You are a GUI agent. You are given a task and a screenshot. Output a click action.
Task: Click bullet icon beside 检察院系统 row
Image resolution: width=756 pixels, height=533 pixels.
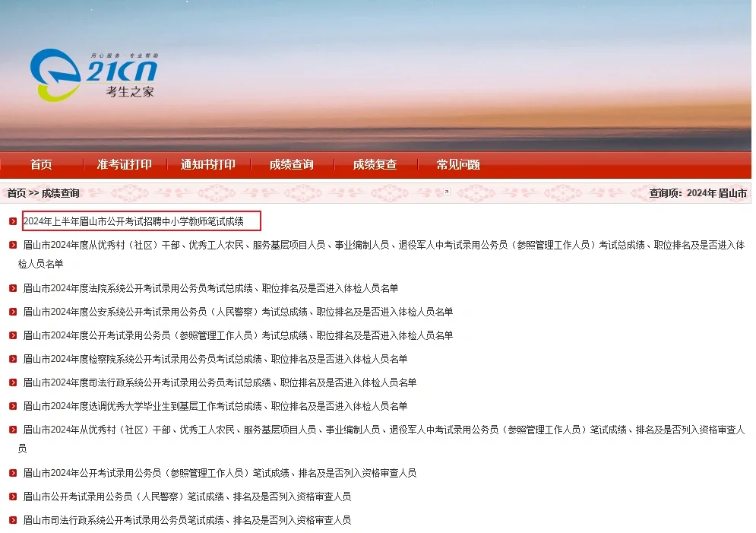click(13, 359)
